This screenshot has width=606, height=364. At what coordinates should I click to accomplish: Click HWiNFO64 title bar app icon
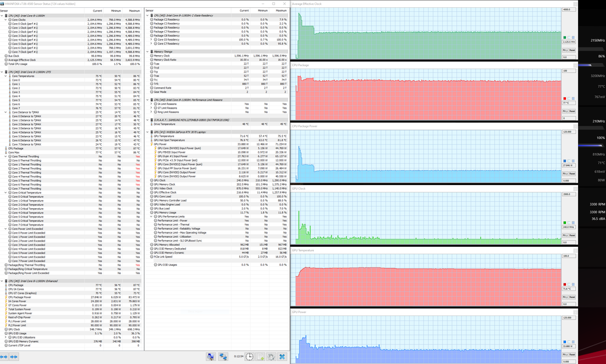(2, 4)
